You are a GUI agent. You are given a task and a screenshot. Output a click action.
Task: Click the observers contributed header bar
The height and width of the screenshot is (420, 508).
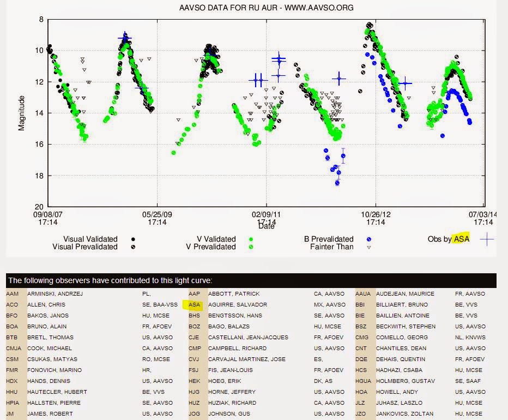251,280
